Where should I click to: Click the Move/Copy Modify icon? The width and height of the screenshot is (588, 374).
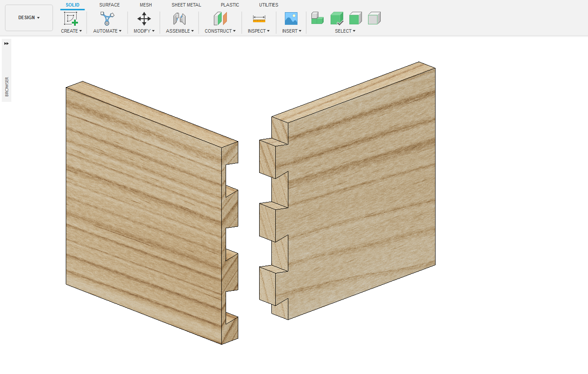point(144,19)
